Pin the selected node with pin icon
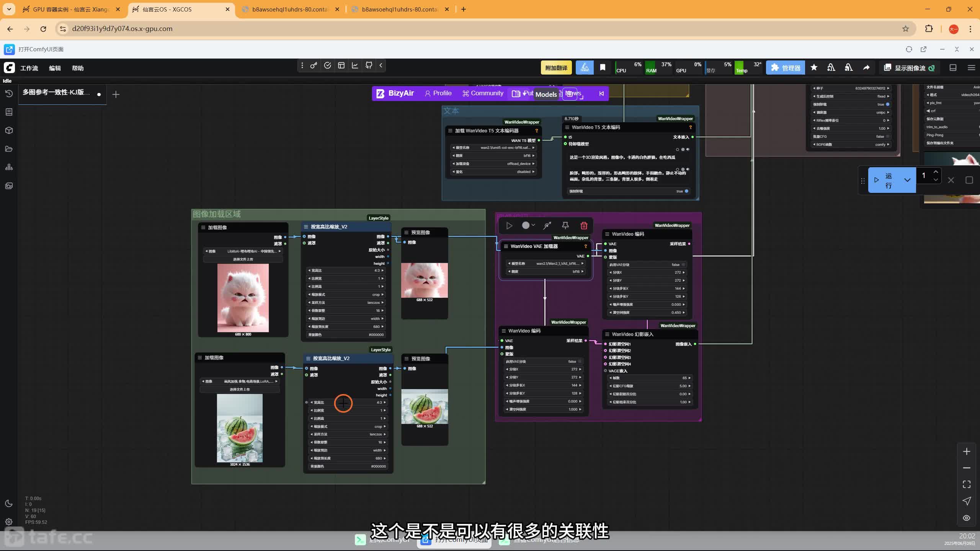Viewport: 980px width, 551px height. (x=565, y=226)
